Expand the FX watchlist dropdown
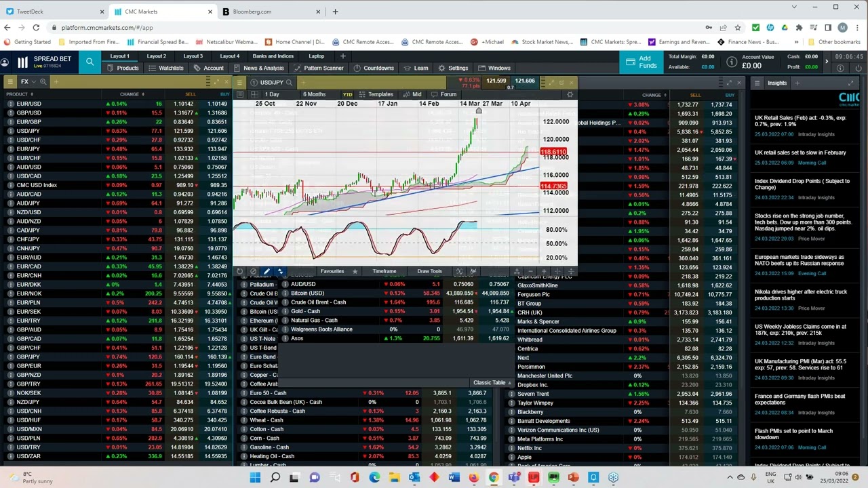Screen dimensions: 868x488 point(34,82)
